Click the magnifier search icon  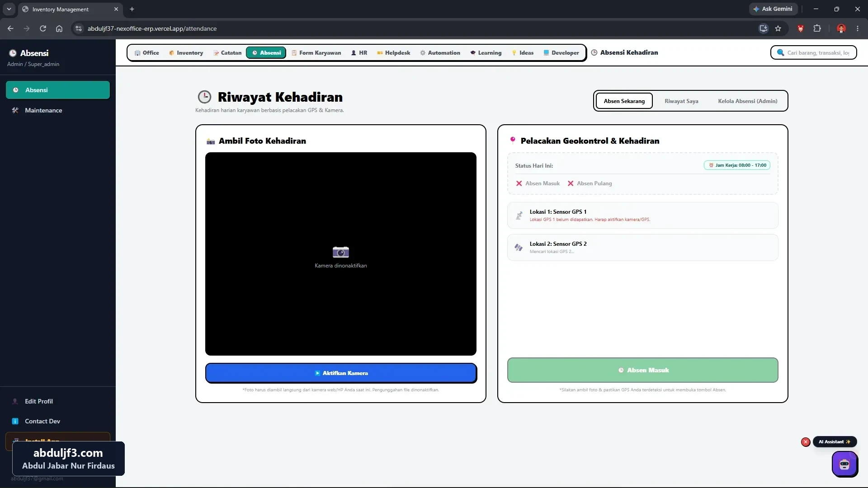(780, 52)
